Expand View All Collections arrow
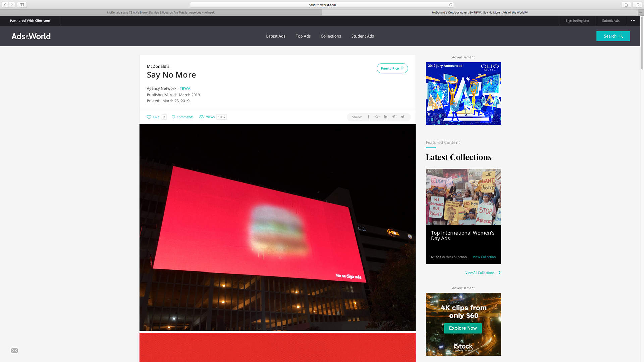Screen dimensions: 644x362 click(499, 273)
